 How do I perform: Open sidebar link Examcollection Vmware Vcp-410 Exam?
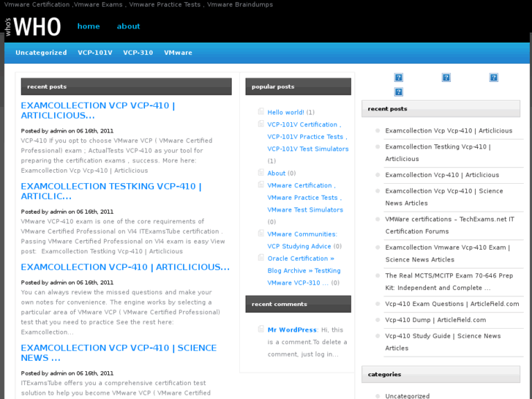coord(448,253)
